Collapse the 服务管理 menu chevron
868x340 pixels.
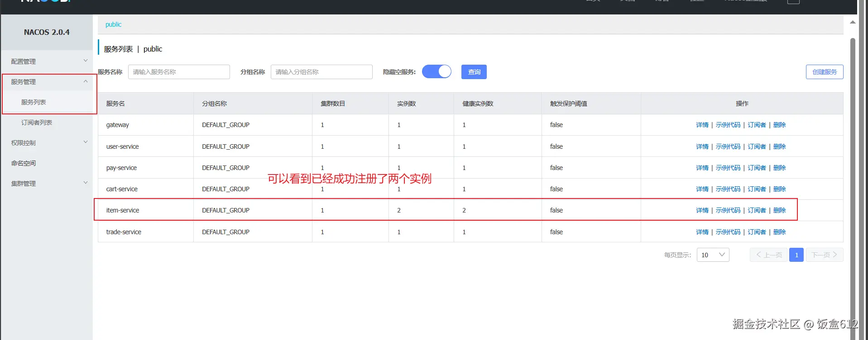point(86,81)
